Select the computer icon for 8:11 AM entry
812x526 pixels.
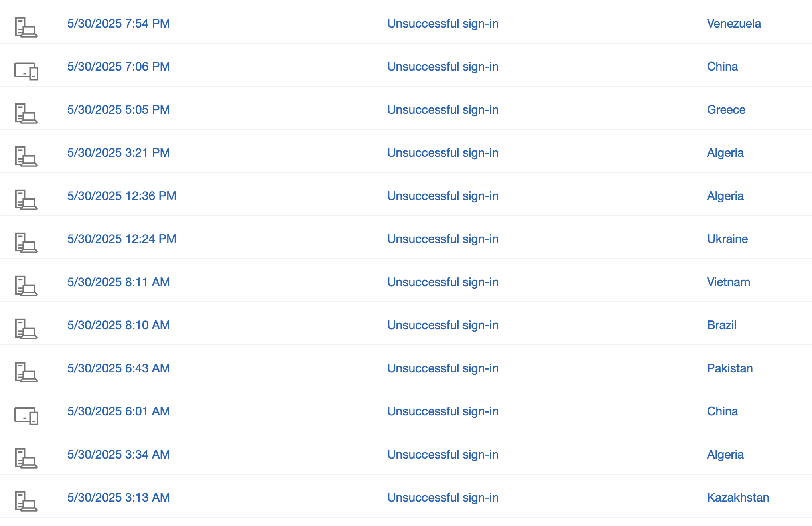(x=26, y=286)
